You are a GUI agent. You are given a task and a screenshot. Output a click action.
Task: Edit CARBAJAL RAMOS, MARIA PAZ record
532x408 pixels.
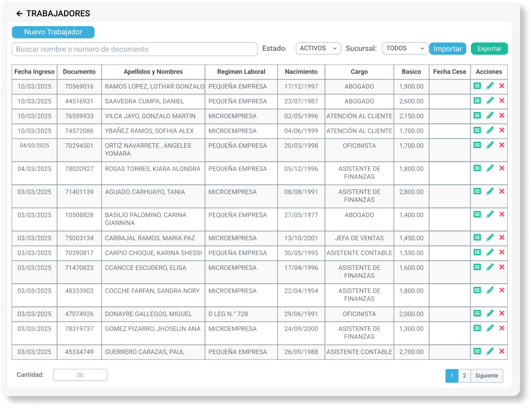(x=489, y=238)
